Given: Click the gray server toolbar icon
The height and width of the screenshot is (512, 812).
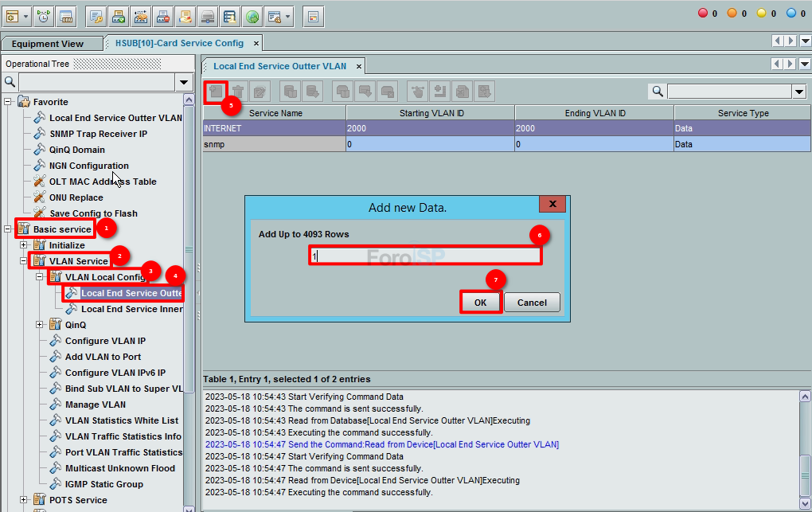Looking at the screenshot, I should tap(207, 16).
